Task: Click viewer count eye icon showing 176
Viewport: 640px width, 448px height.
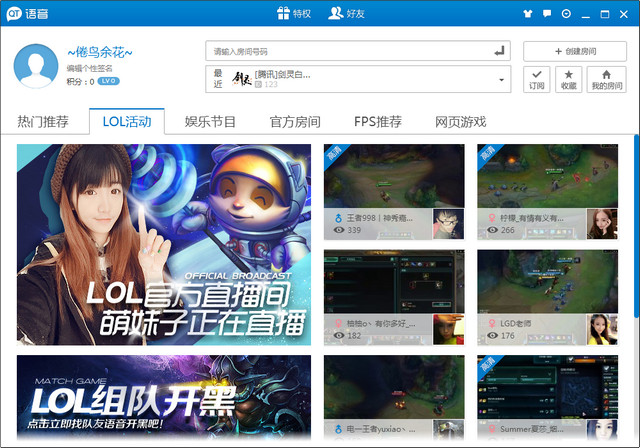Action: click(x=492, y=335)
